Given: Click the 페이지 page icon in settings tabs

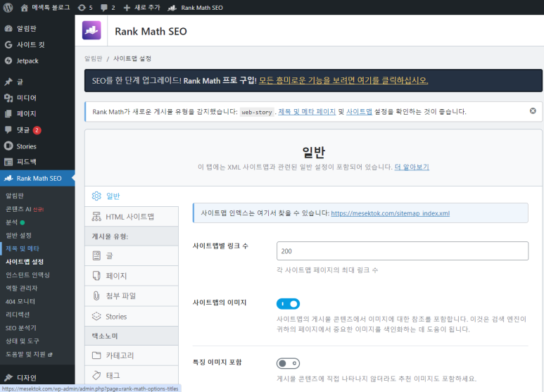Looking at the screenshot, I should pyautogui.click(x=96, y=276).
